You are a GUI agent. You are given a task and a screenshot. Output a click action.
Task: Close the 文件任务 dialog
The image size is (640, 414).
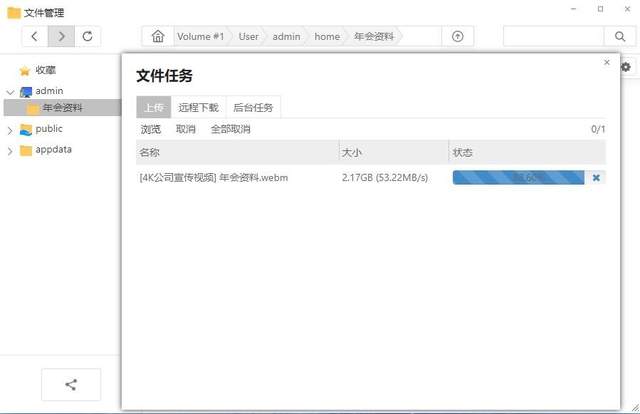tap(607, 62)
